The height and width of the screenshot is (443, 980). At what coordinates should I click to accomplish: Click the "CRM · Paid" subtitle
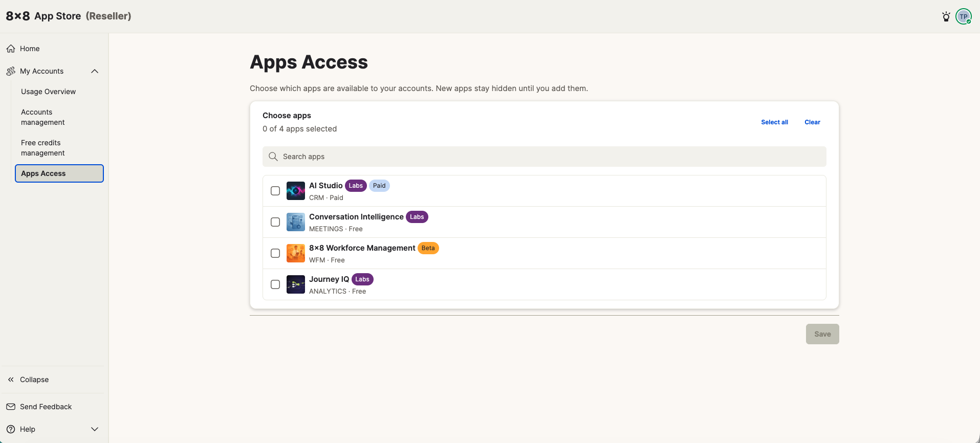click(x=326, y=197)
